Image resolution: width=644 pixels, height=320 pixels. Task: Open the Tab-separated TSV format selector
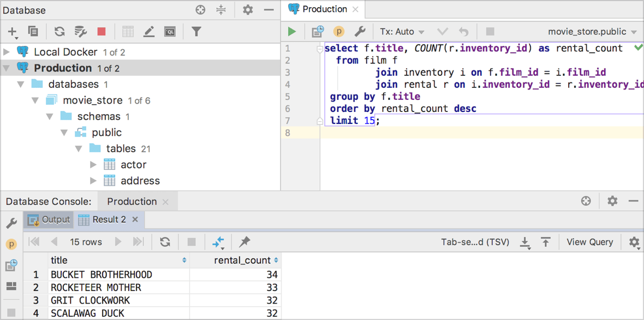pos(474,242)
